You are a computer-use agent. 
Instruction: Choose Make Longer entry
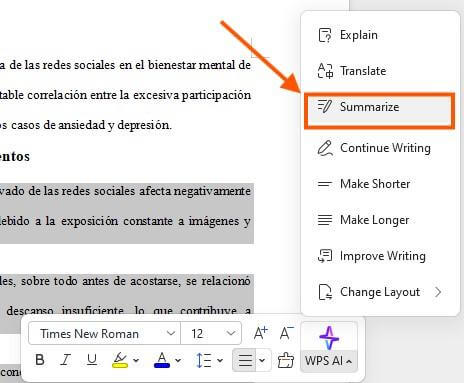pyautogui.click(x=380, y=220)
